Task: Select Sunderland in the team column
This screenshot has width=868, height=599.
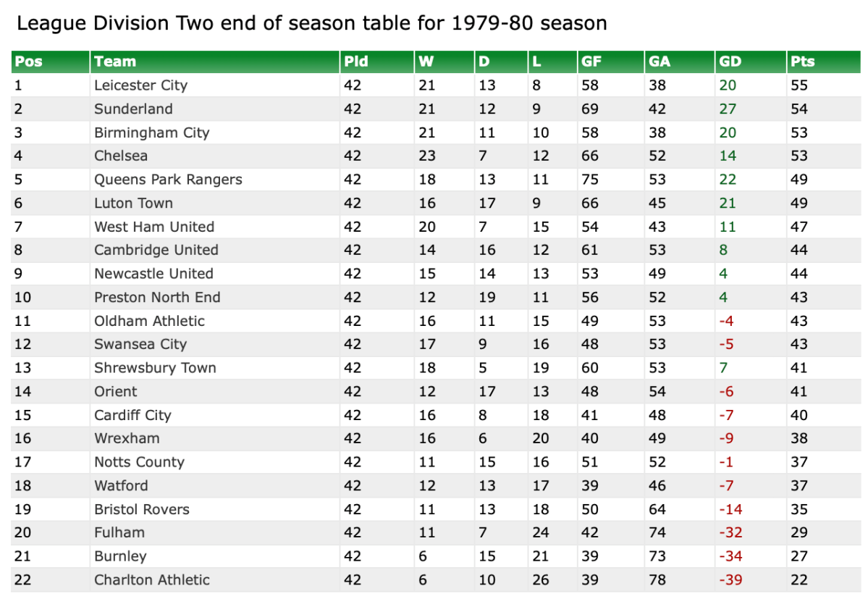Action: [133, 109]
